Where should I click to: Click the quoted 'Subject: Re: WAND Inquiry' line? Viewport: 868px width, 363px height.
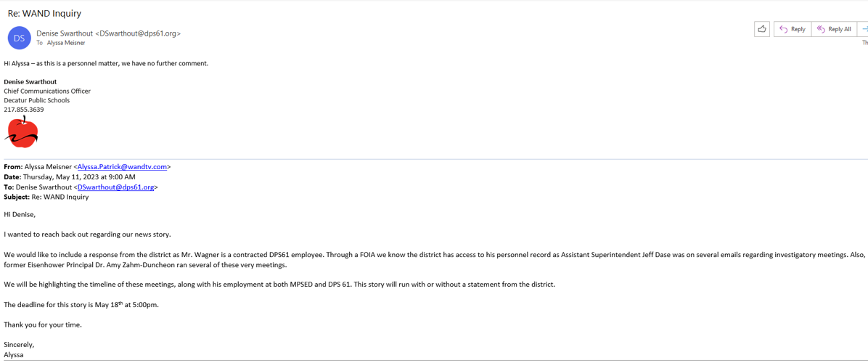[46, 197]
